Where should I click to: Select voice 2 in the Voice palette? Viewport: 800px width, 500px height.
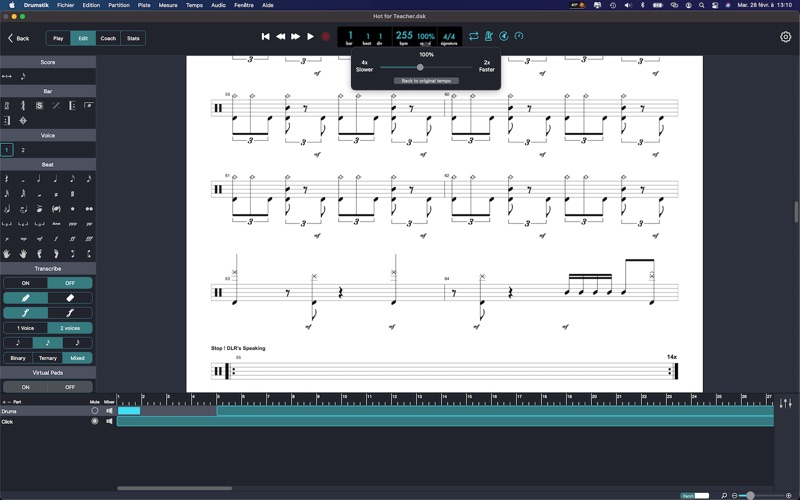pos(23,150)
